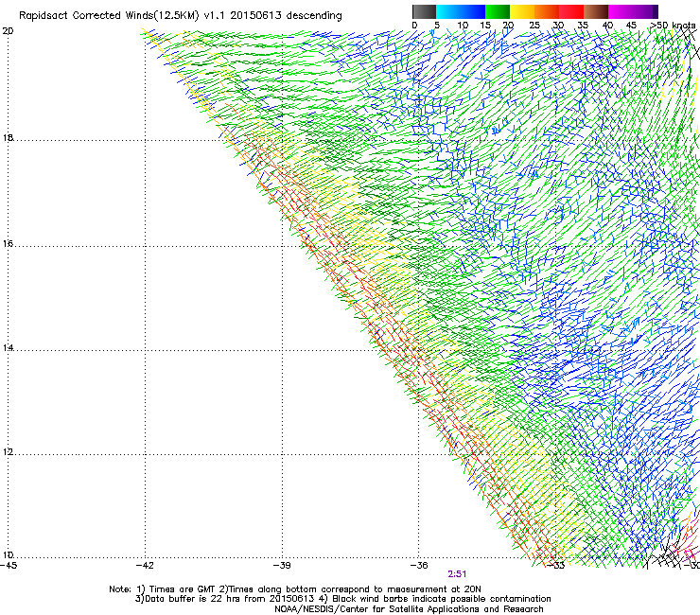Screen dimensions: 700x615
Task: Click the longitude label -39
Action: [282, 566]
